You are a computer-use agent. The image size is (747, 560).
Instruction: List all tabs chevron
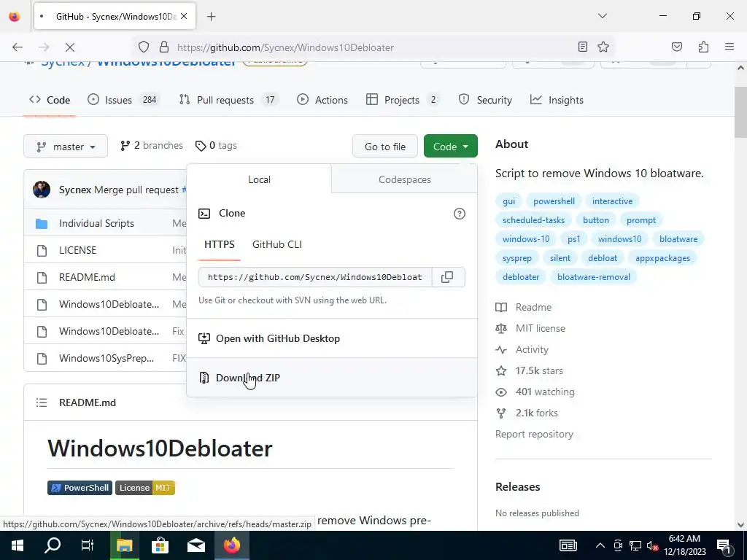click(602, 16)
